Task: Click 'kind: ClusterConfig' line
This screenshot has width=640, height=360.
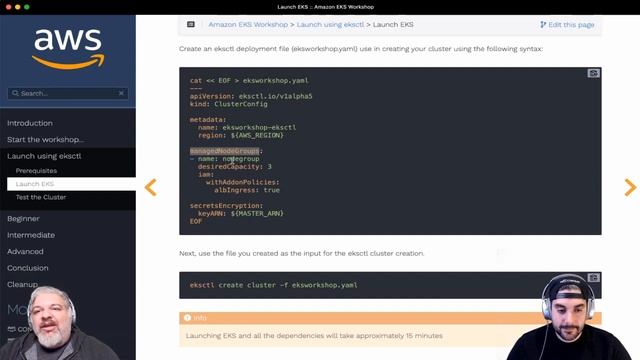Action: click(x=229, y=104)
